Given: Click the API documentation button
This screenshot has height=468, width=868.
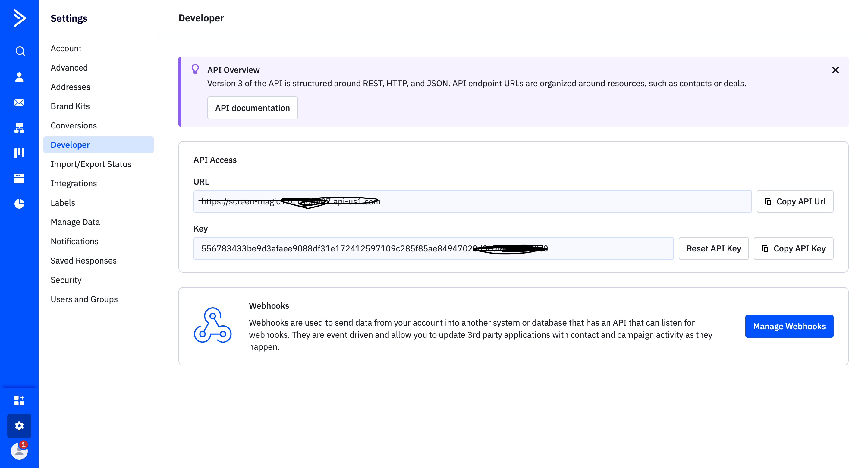Looking at the screenshot, I should (252, 108).
